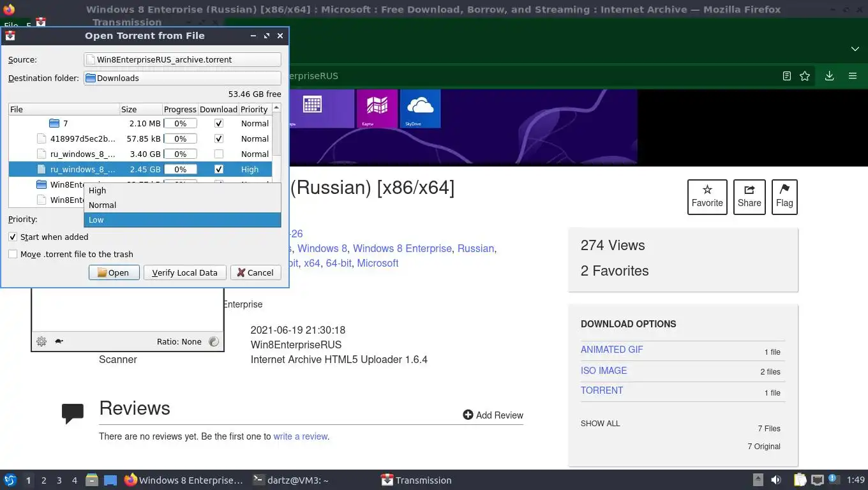Click the 0% progress bar of folder 7
Screen dimensions: 868x490
coord(181,123)
